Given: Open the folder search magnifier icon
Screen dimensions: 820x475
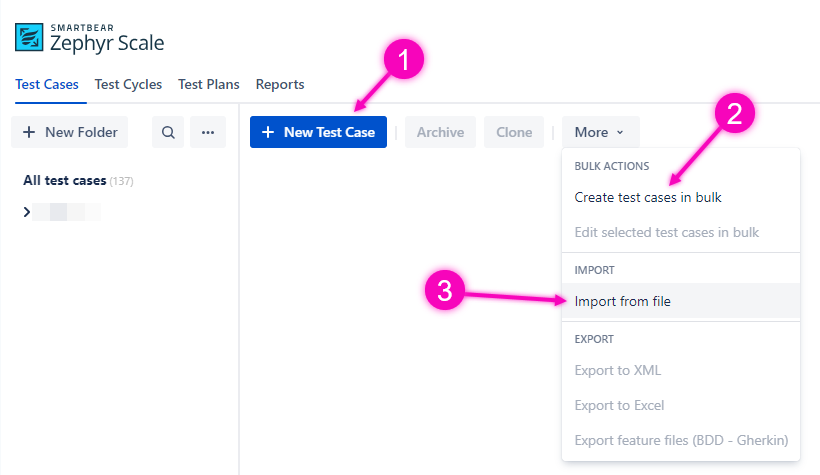Looking at the screenshot, I should click(168, 132).
